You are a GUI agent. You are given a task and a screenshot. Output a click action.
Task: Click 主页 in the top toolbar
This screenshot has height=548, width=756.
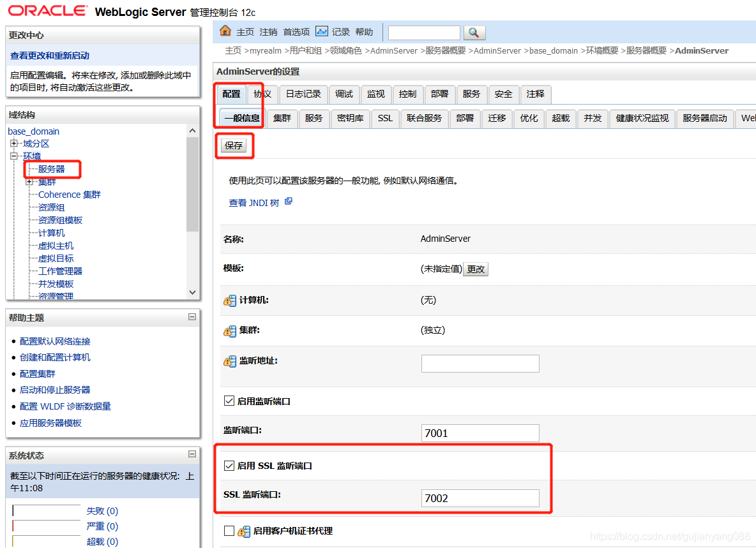245,33
